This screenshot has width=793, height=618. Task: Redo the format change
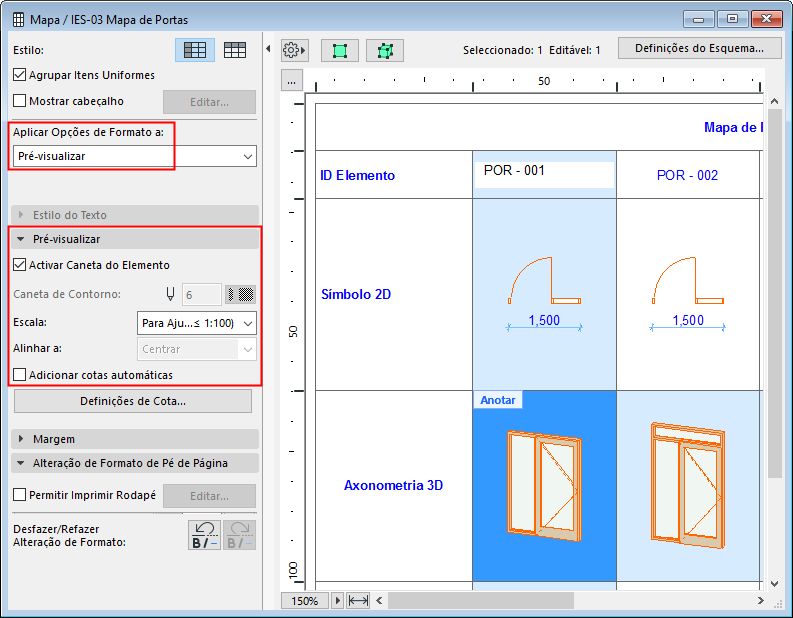pos(239,535)
